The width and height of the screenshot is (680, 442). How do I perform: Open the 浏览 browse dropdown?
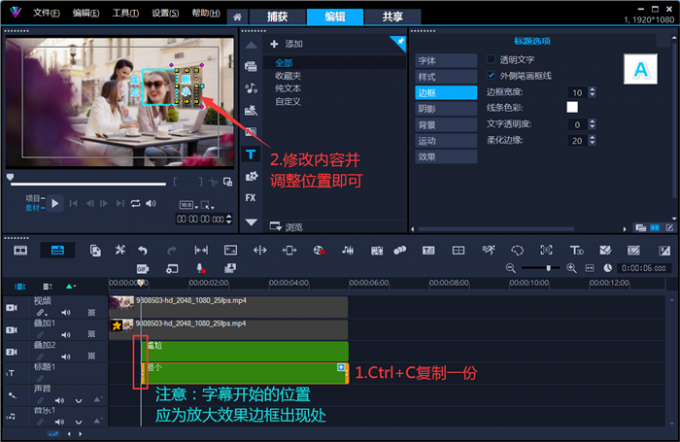286,227
